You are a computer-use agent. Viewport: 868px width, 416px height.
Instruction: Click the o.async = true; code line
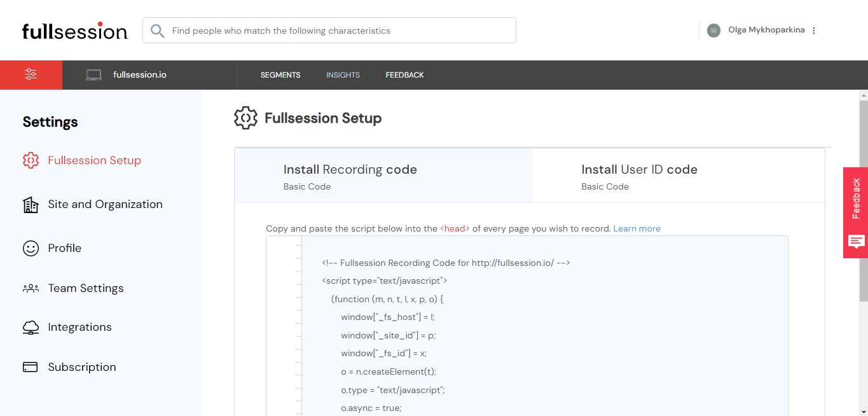371,408
